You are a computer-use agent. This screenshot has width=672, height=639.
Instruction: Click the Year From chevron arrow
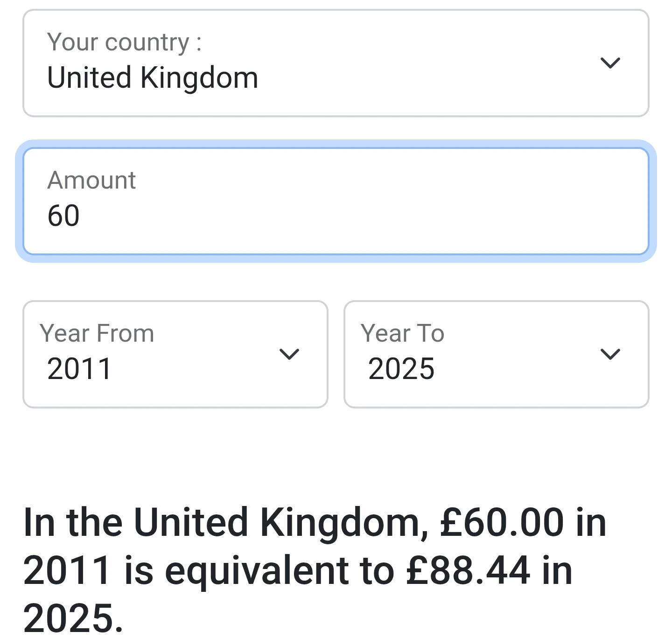(289, 354)
